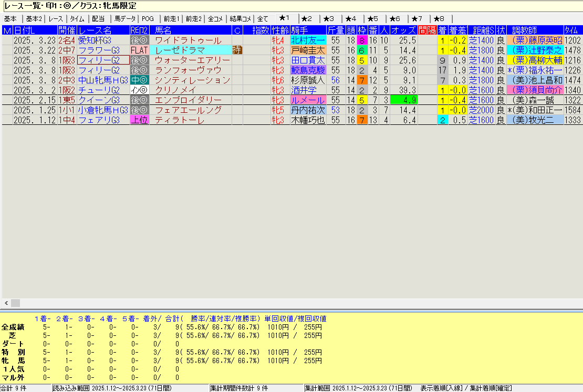Click the left arrow of horizontal scrollbar
The height and width of the screenshot is (392, 583).
click(6, 303)
